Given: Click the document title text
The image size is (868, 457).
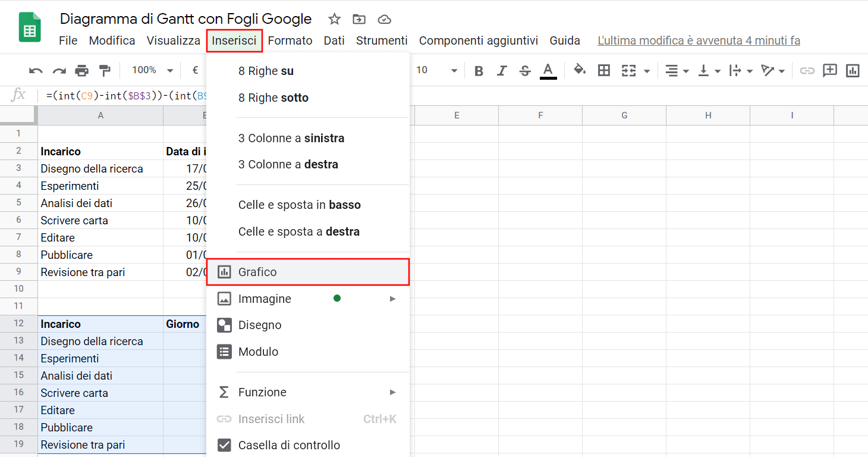Looking at the screenshot, I should (x=185, y=19).
